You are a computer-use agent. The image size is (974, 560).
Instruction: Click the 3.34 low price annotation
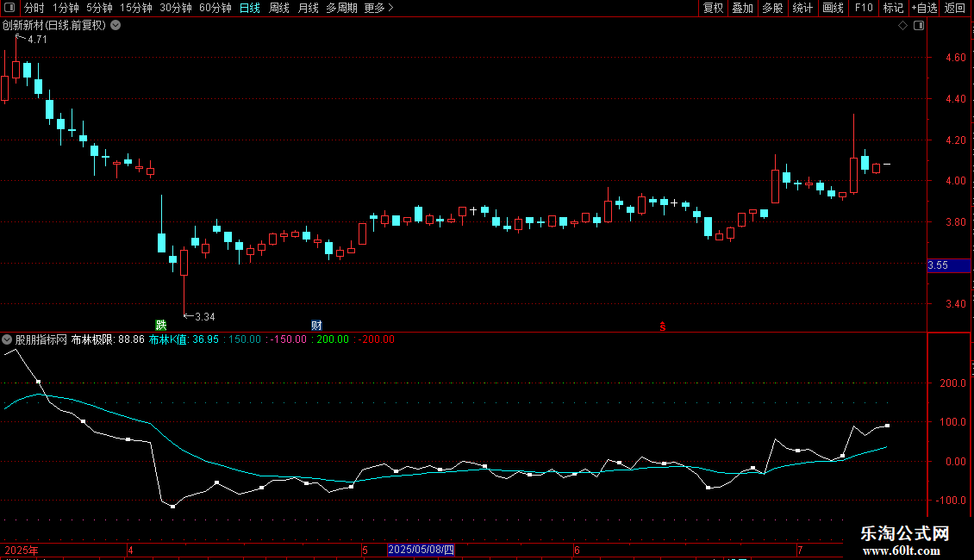click(x=205, y=317)
